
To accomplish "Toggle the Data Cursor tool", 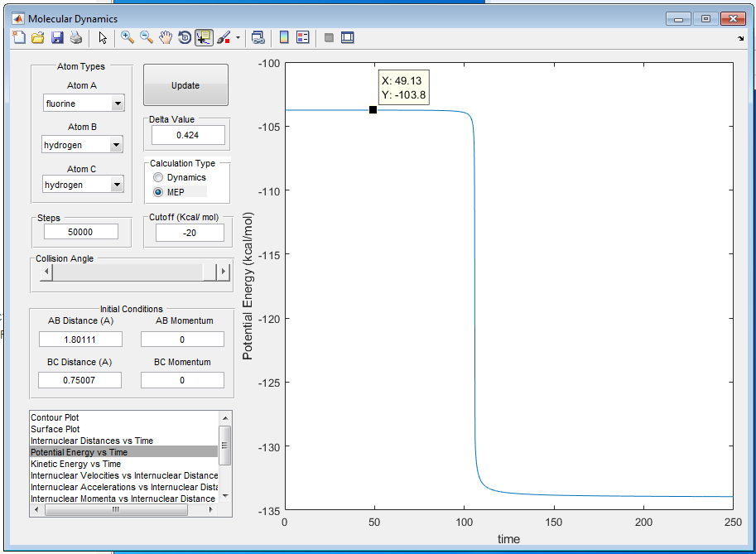I will tap(203, 37).
